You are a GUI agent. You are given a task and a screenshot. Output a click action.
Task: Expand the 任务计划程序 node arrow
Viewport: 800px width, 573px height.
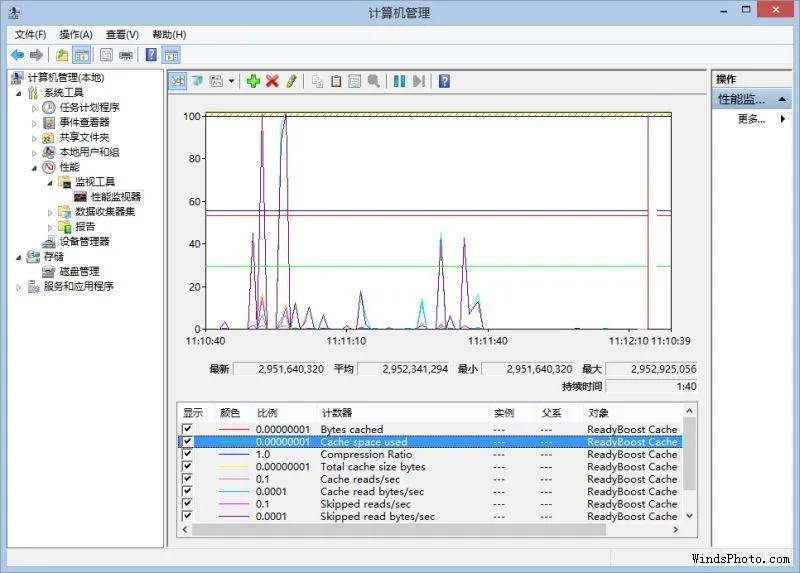point(34,108)
